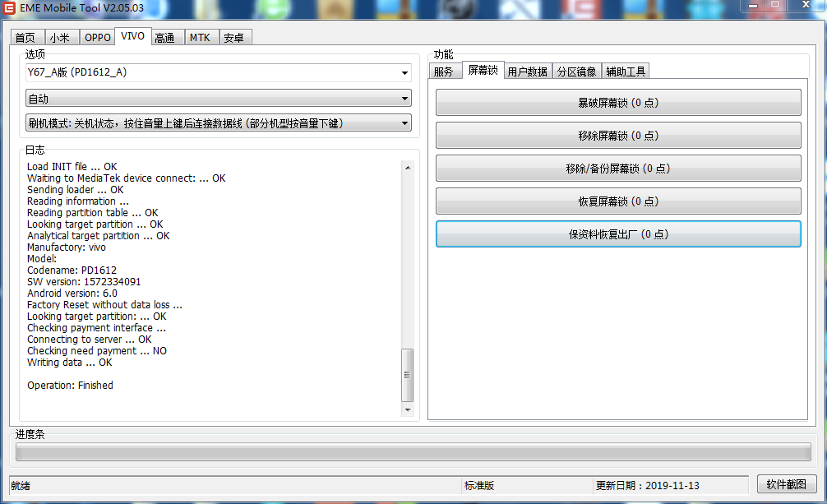
Task: Expand the 刷机模式 connection dropdown
Action: point(219,123)
